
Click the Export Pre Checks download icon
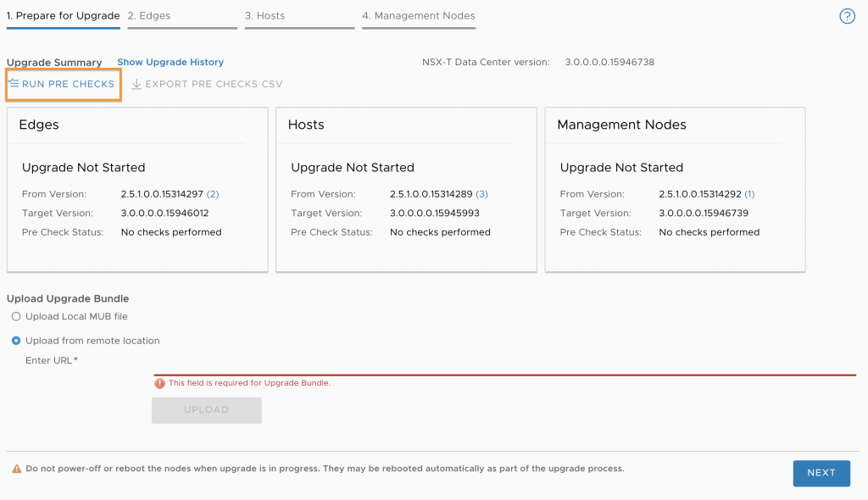click(136, 84)
